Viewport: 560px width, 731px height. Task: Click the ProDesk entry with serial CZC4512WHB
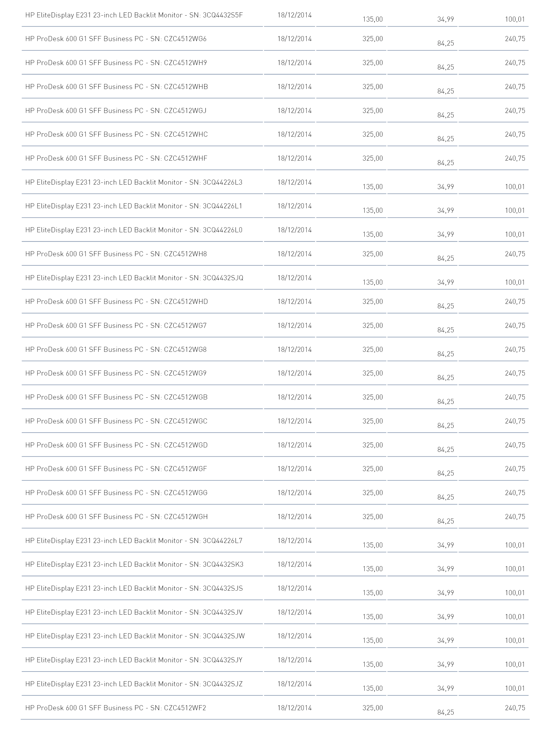point(275,87)
